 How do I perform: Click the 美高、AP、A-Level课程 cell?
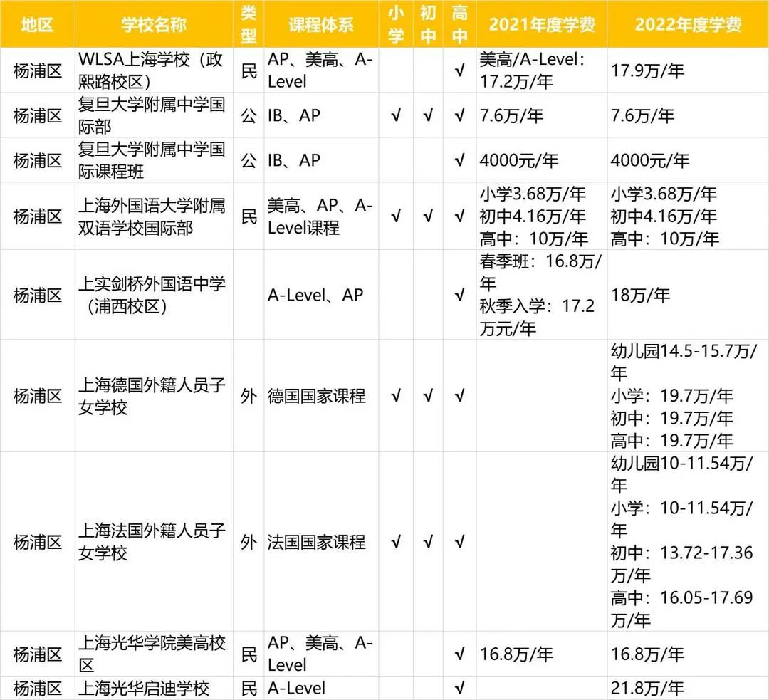[x=321, y=216]
